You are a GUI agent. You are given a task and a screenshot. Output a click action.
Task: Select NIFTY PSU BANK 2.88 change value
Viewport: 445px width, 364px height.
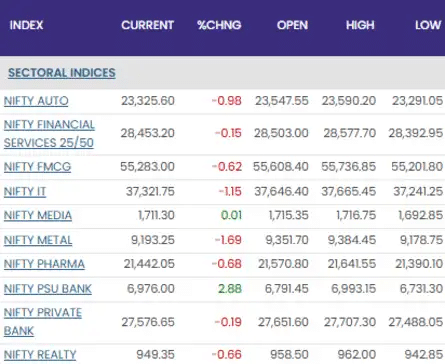point(230,289)
